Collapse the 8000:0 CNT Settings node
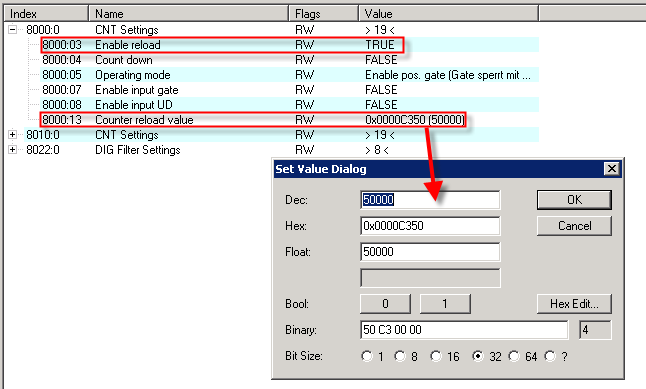The height and width of the screenshot is (389, 646). coord(12,30)
